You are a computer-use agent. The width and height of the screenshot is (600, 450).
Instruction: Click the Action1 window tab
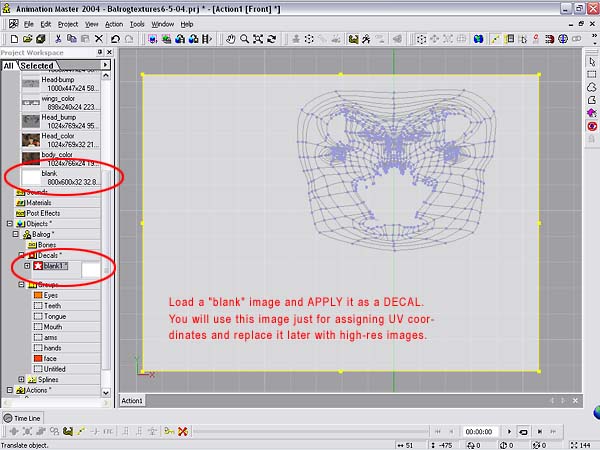132,401
